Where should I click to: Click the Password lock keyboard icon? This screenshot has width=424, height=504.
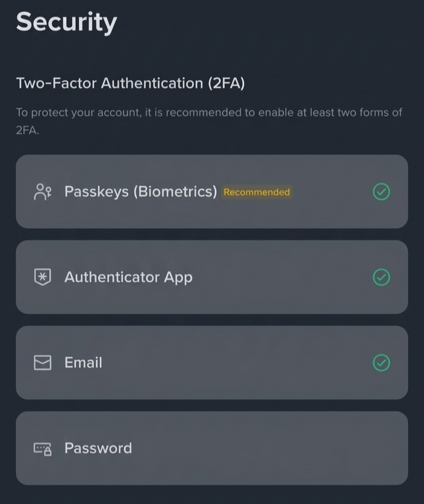(x=43, y=448)
